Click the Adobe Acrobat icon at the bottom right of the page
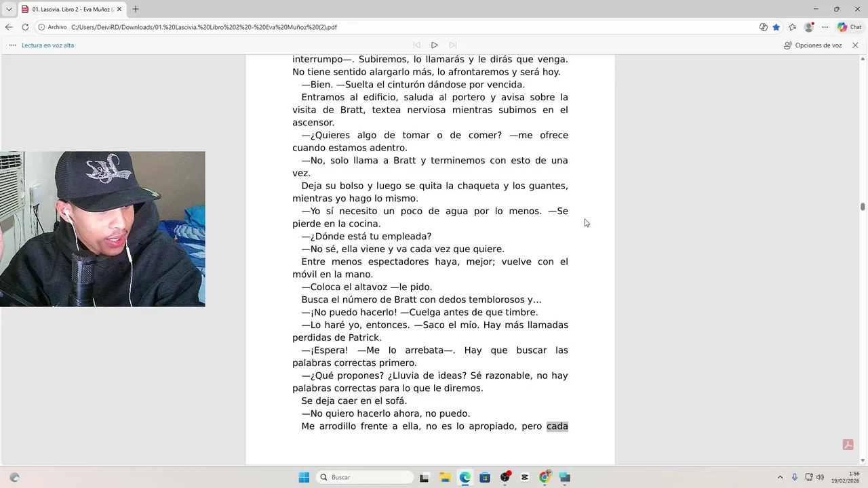868x488 pixels. (x=848, y=445)
